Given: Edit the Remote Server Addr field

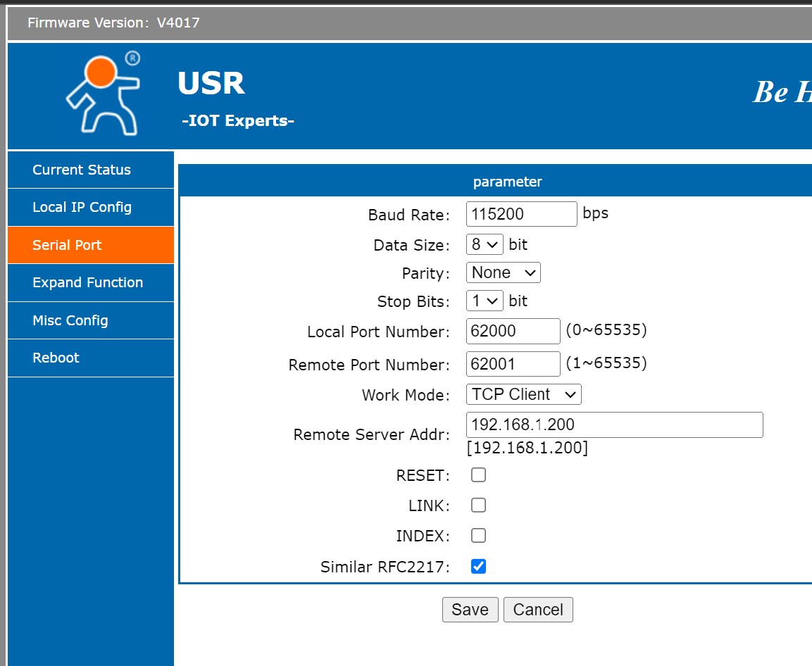Looking at the screenshot, I should [614, 425].
